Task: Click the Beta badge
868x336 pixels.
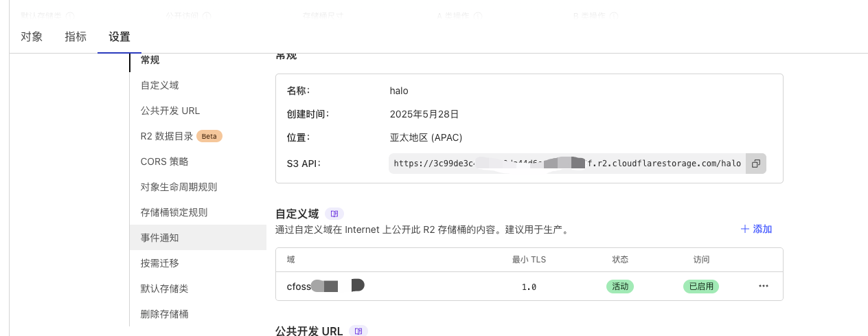Action: click(209, 136)
